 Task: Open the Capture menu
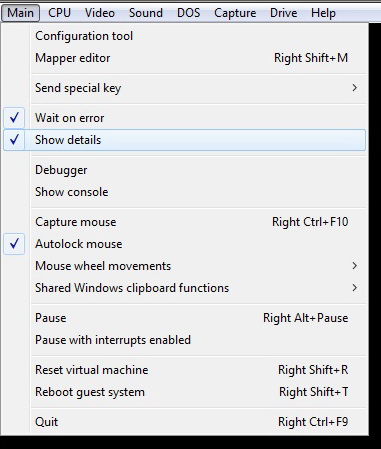coord(235,13)
